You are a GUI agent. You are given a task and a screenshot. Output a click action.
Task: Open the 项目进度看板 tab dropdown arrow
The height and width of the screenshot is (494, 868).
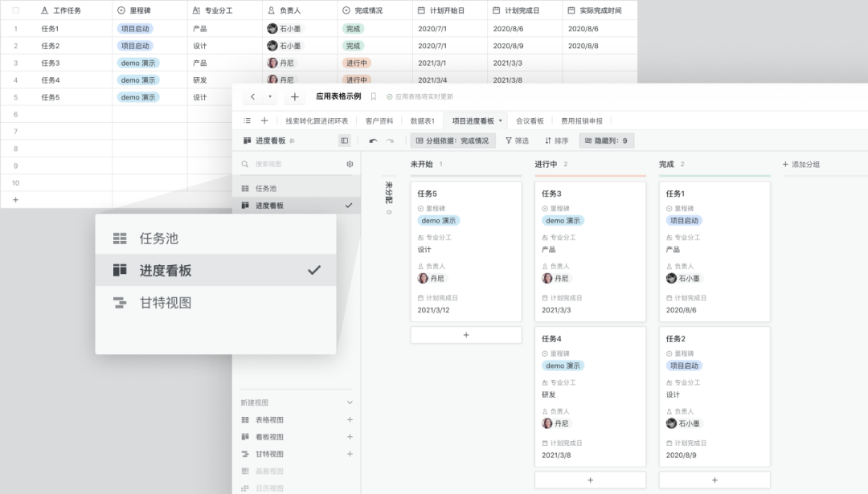tap(502, 120)
